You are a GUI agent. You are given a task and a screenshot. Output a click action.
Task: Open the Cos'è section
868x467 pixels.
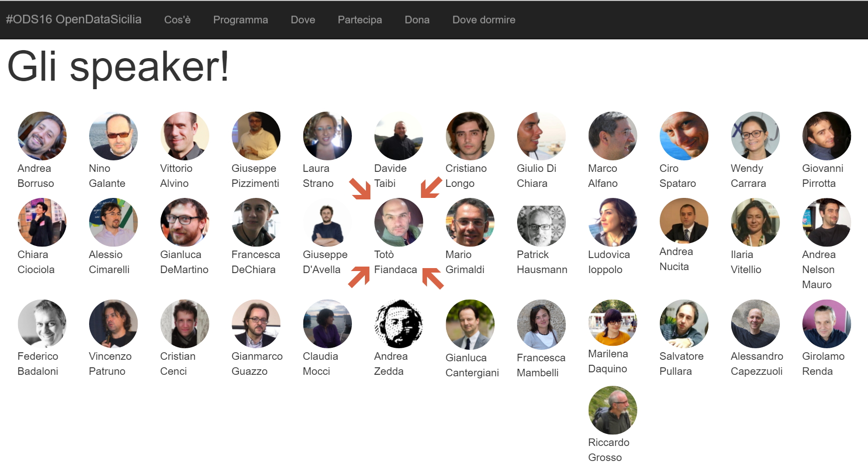pos(177,20)
